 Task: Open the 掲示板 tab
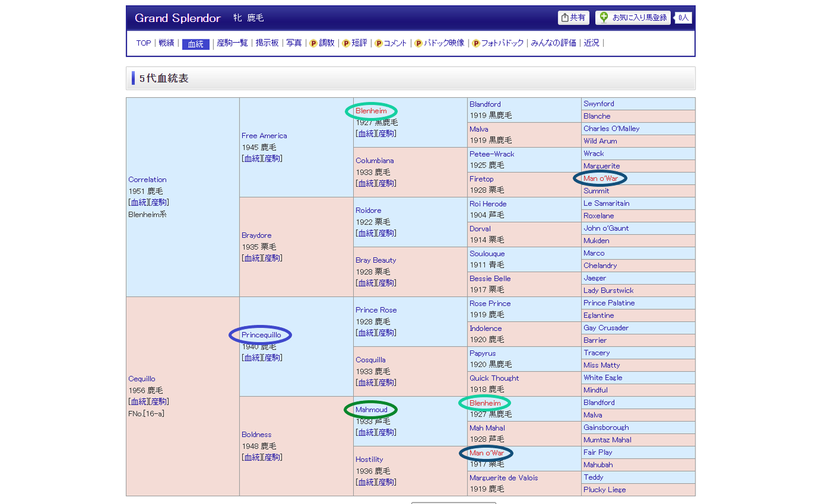tap(267, 43)
